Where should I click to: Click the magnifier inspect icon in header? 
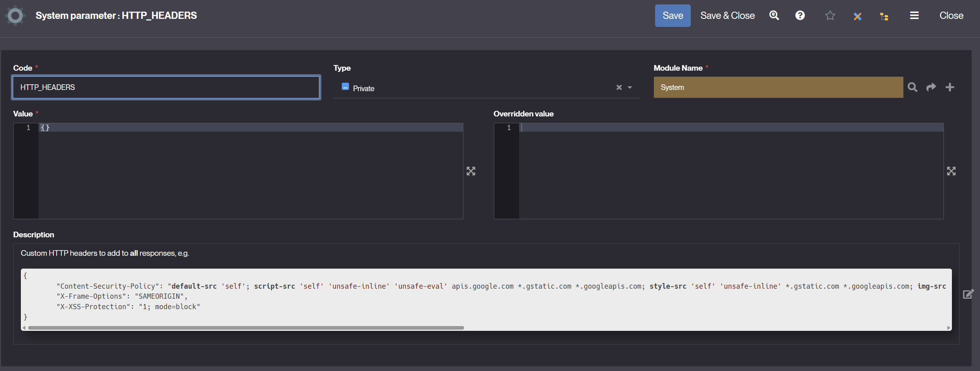point(774,16)
